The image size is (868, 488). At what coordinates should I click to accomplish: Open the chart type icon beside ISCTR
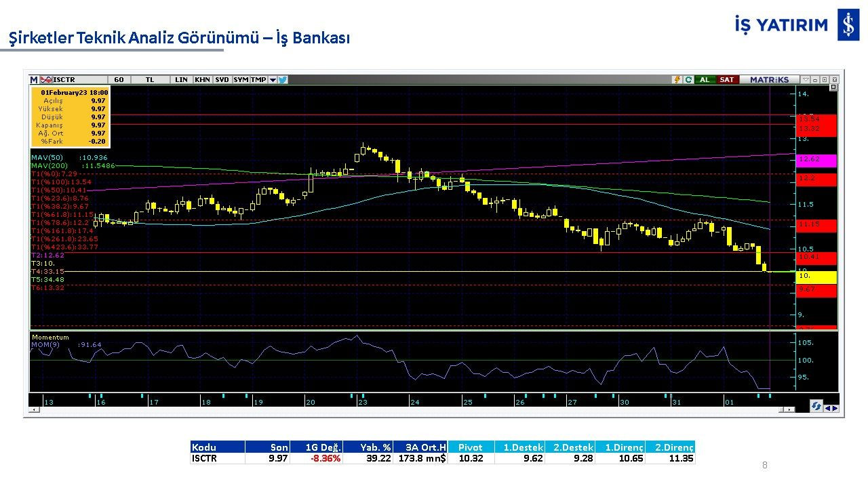[46, 79]
